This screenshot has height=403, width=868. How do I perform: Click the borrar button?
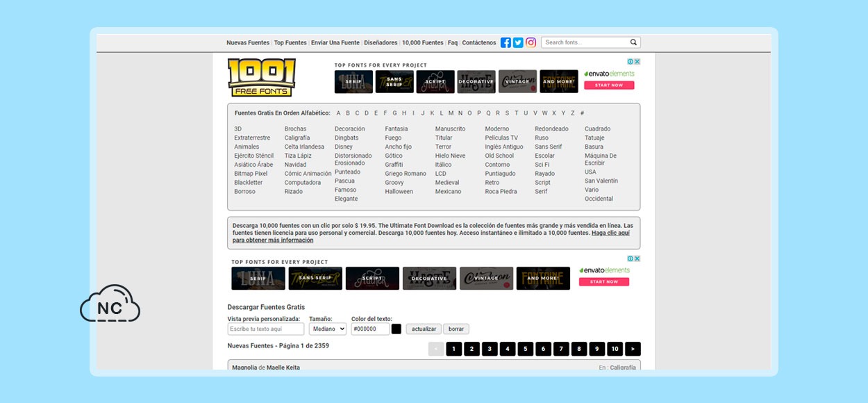click(456, 329)
